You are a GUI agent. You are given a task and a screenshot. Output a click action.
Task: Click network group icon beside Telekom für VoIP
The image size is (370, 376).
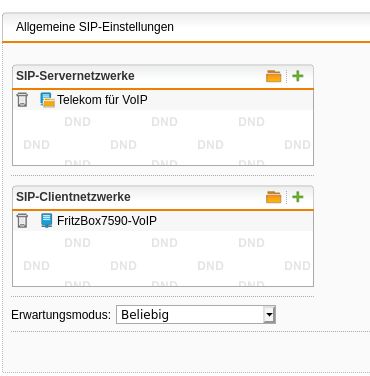click(47, 100)
